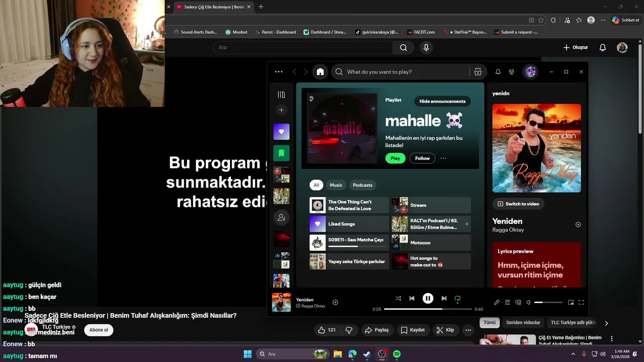The width and height of the screenshot is (644, 362).
Task: Open Edge Sohbet et Copilot button
Action: coord(625,20)
